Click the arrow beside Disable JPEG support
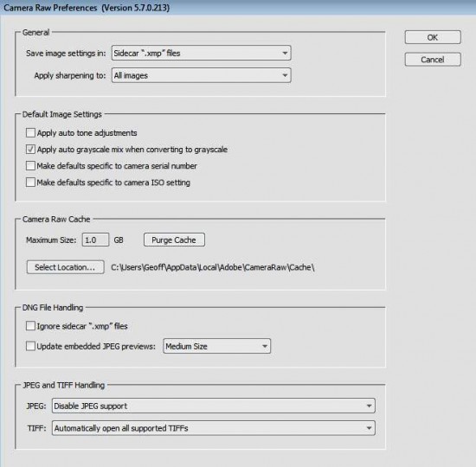Screen dimensions: 476x467 369,406
